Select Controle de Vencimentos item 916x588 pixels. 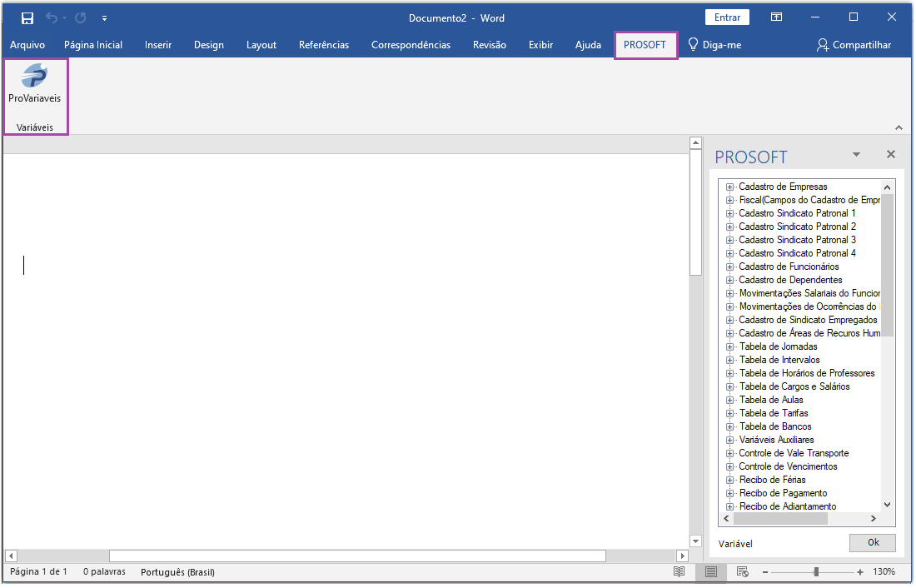point(788,467)
